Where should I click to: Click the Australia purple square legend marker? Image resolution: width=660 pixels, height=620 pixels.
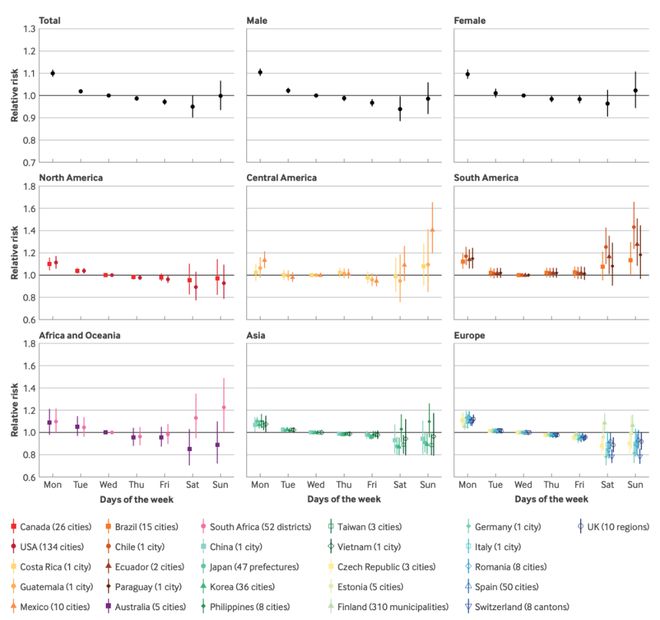[109, 607]
